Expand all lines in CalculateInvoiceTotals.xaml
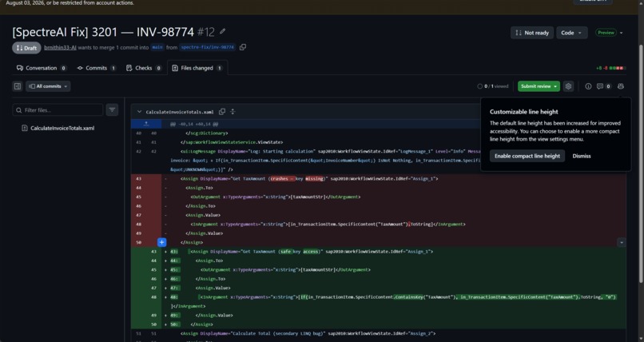 click(233, 112)
